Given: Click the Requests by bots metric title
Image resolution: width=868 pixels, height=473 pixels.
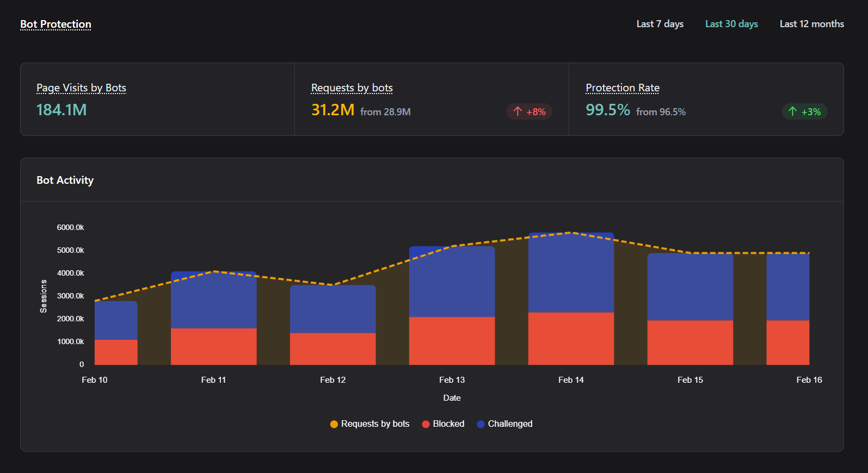Looking at the screenshot, I should [x=352, y=88].
